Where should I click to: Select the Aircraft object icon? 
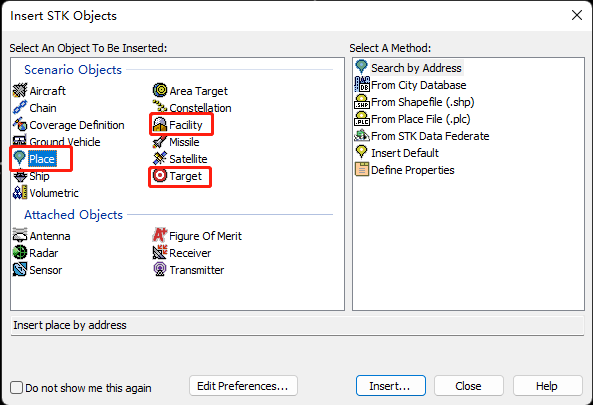tap(20, 91)
